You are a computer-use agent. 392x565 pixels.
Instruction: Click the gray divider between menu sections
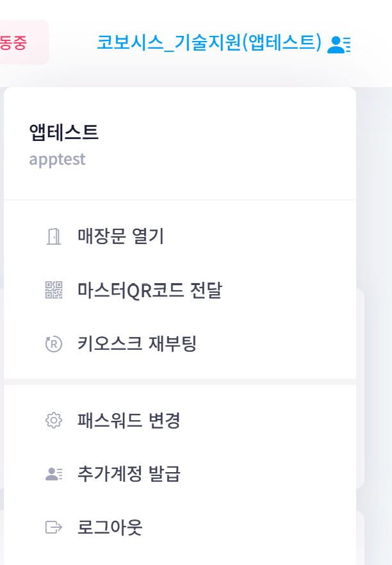click(179, 382)
